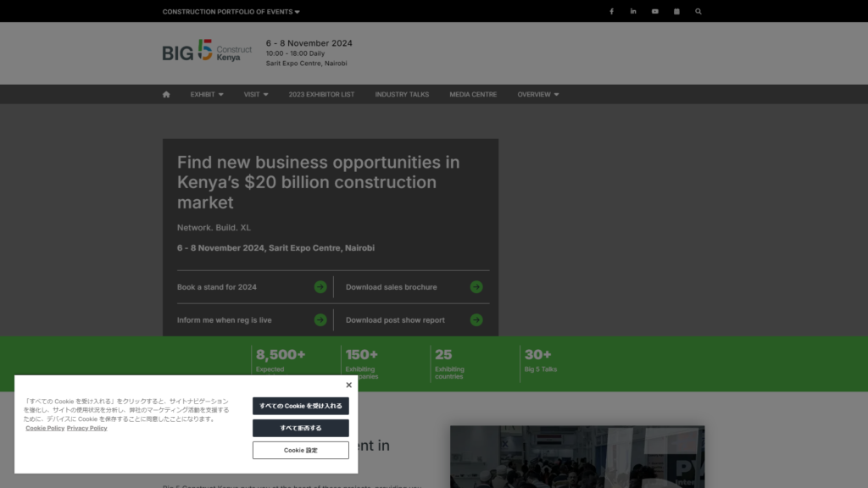The height and width of the screenshot is (488, 868).
Task: Close the cookie banner with X
Action: click(348, 385)
